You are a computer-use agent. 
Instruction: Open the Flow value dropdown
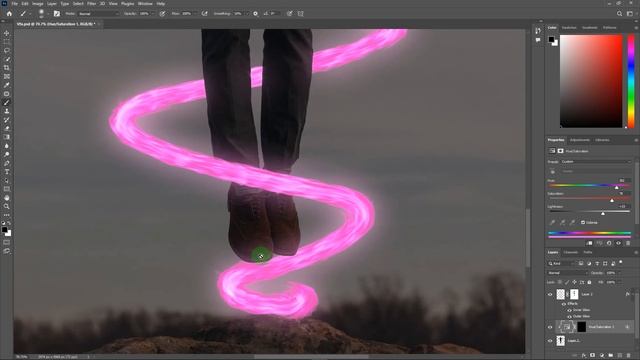click(195, 13)
